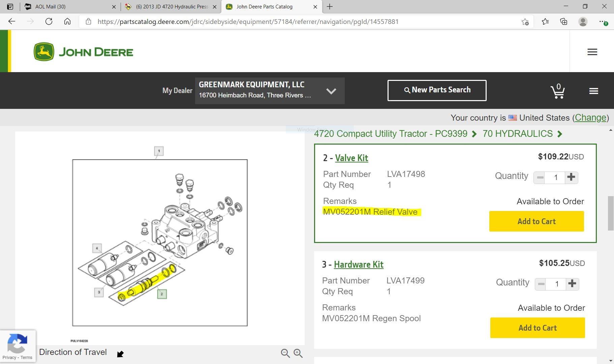The width and height of the screenshot is (614, 364).
Task: Select callout 2 in the diagram
Action: click(162, 294)
